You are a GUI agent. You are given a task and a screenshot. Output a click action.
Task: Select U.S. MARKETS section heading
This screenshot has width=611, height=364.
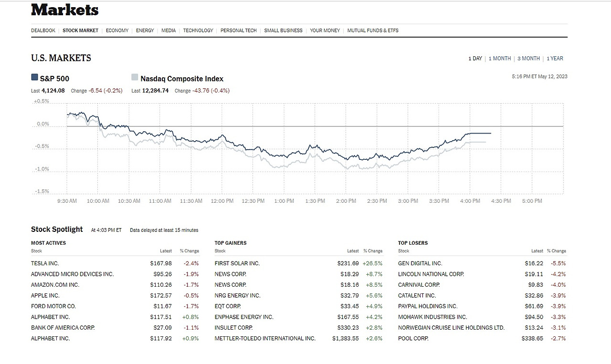click(61, 58)
